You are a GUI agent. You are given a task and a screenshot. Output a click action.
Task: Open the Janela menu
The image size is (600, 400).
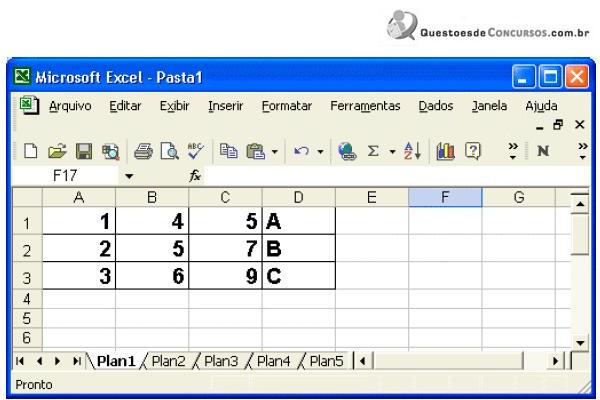pos(489,106)
